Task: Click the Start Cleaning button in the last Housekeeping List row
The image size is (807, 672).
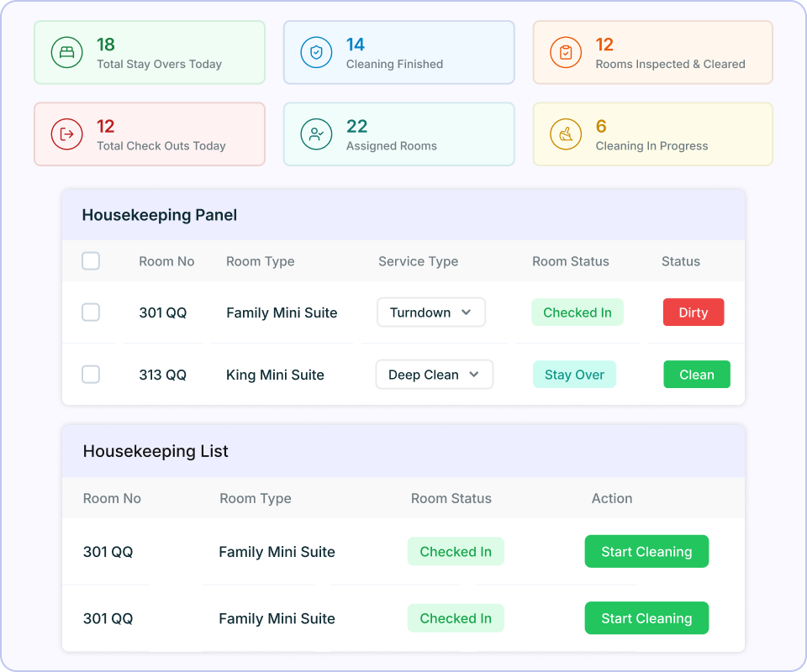Action: point(646,618)
